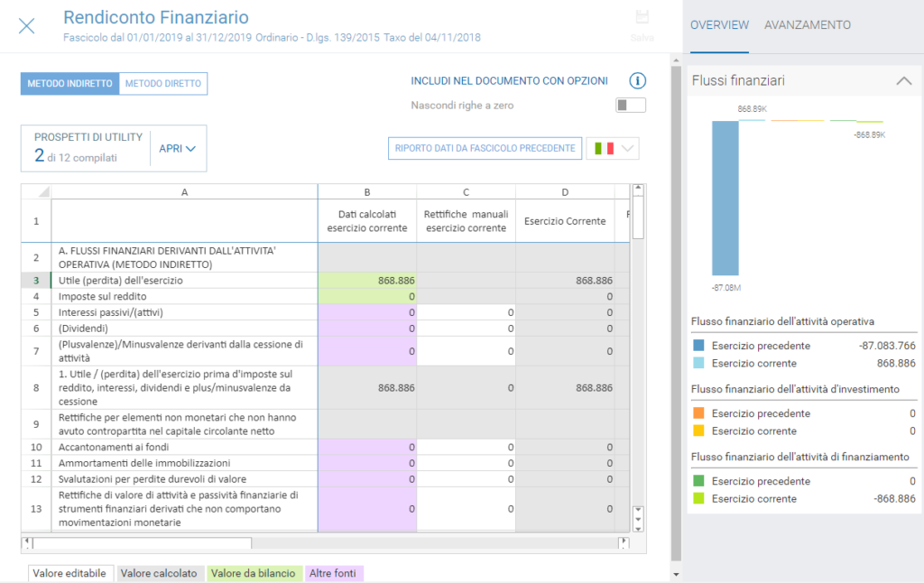Image resolution: width=924 pixels, height=583 pixels.
Task: Click the Altre fonti legend label
Action: click(x=333, y=573)
